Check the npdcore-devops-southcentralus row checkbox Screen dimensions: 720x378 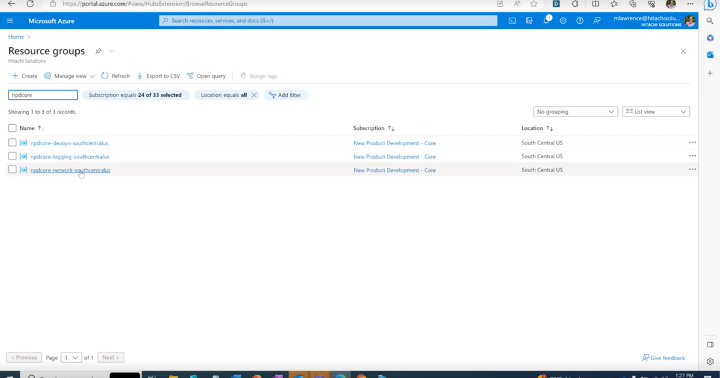(x=12, y=142)
